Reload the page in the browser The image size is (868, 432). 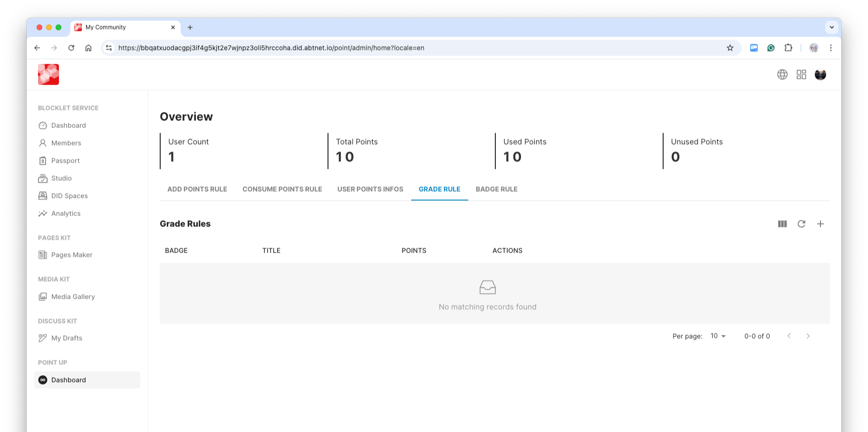point(71,48)
